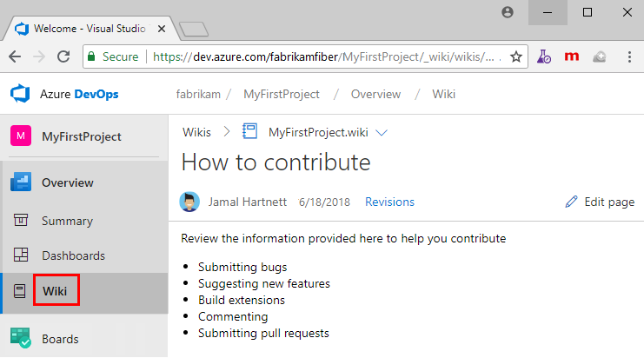Open Boards from the sidebar
Image resolution: width=644 pixels, height=358 pixels.
60,339
